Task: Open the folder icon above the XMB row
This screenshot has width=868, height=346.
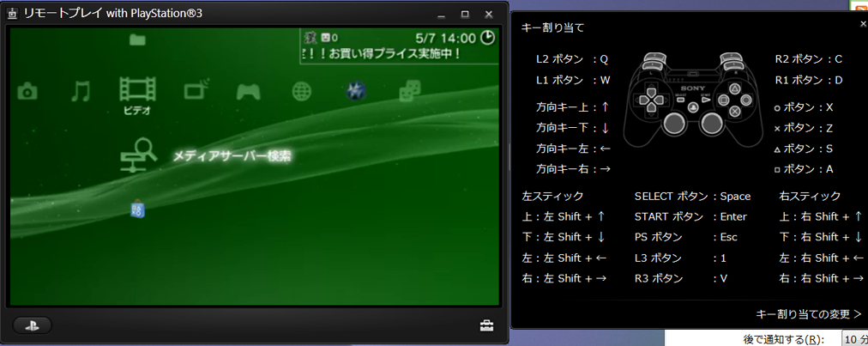Action: [136, 39]
